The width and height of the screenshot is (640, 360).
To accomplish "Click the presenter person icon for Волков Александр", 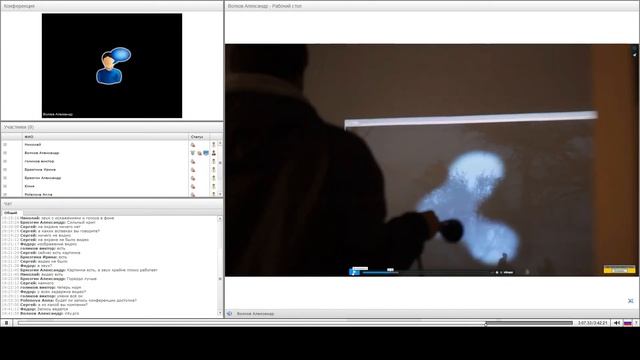I will point(213,153).
